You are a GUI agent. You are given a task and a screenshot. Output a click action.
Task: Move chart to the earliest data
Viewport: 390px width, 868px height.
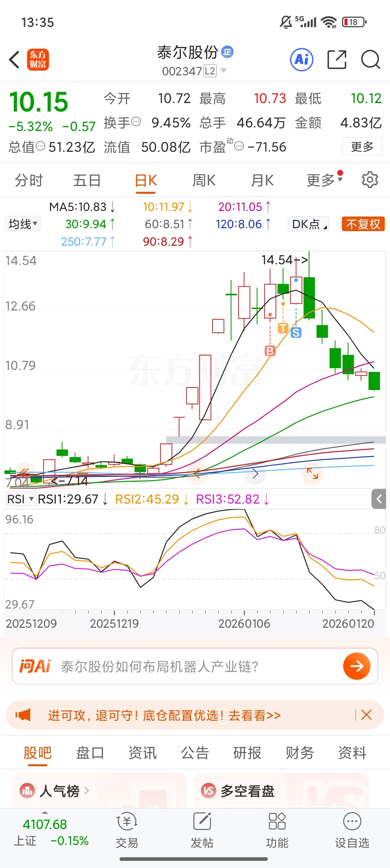point(24,473)
